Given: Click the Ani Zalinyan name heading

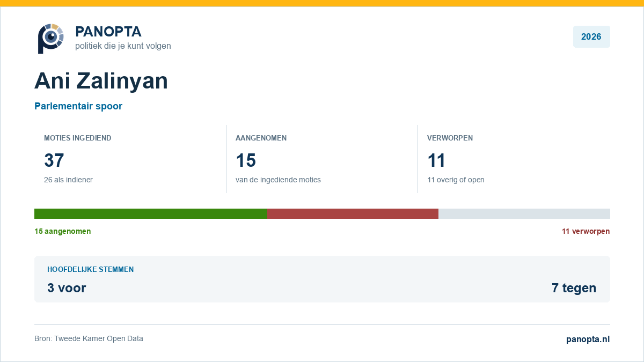Looking at the screenshot, I should coord(101,81).
